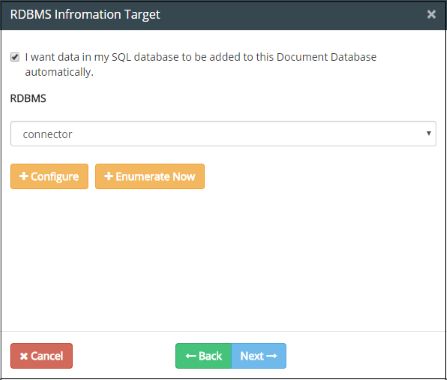Click the plus icon on Enumerate Now

109,176
